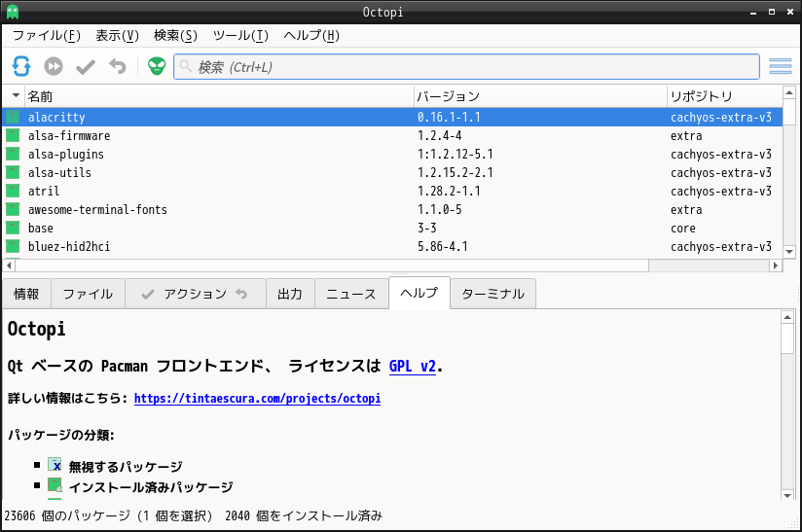Click version 1:1.2.12-5.1 cell

pyautogui.click(x=456, y=154)
